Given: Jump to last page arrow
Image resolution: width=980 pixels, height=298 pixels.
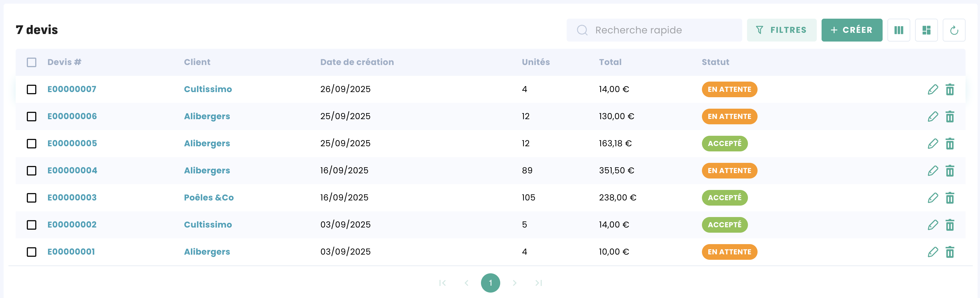Looking at the screenshot, I should 538,283.
